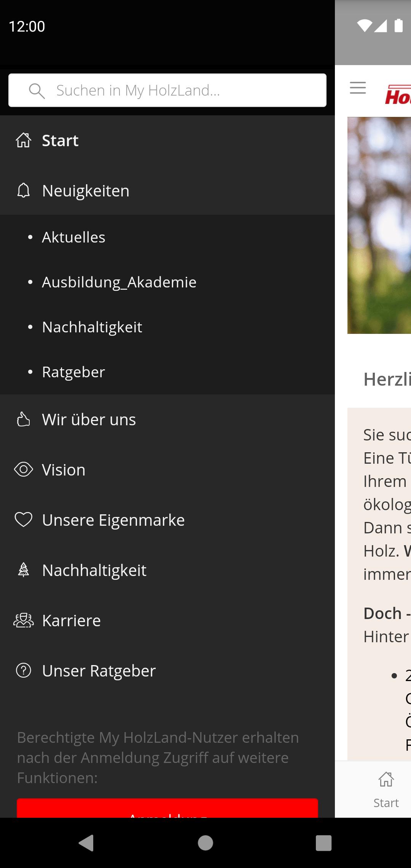Screen dimensions: 411x868
Task: Click the heart icon for Unsere Eigenmarke
Action: (x=24, y=520)
